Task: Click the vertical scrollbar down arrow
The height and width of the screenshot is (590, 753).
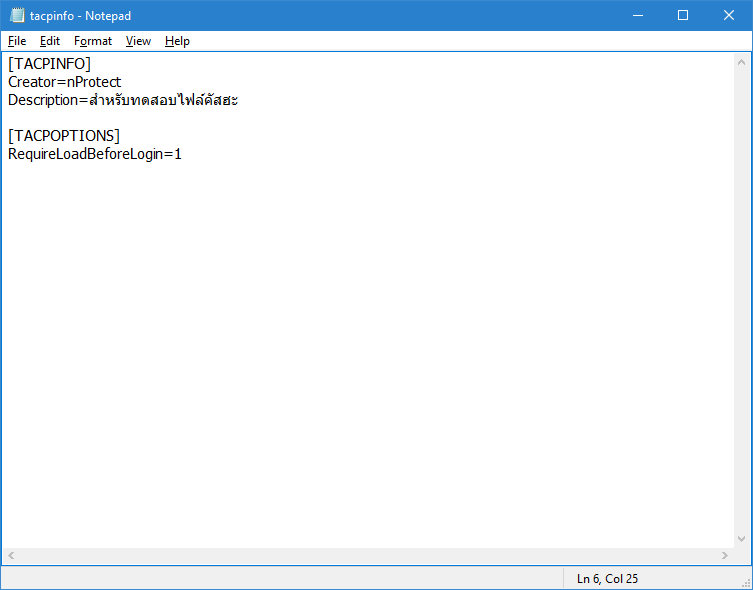Action: [741, 539]
